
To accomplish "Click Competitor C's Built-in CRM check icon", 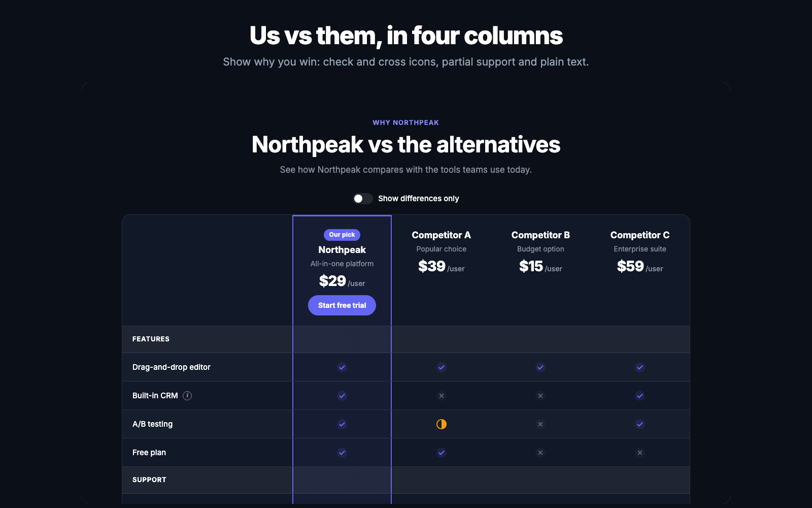I will (640, 396).
